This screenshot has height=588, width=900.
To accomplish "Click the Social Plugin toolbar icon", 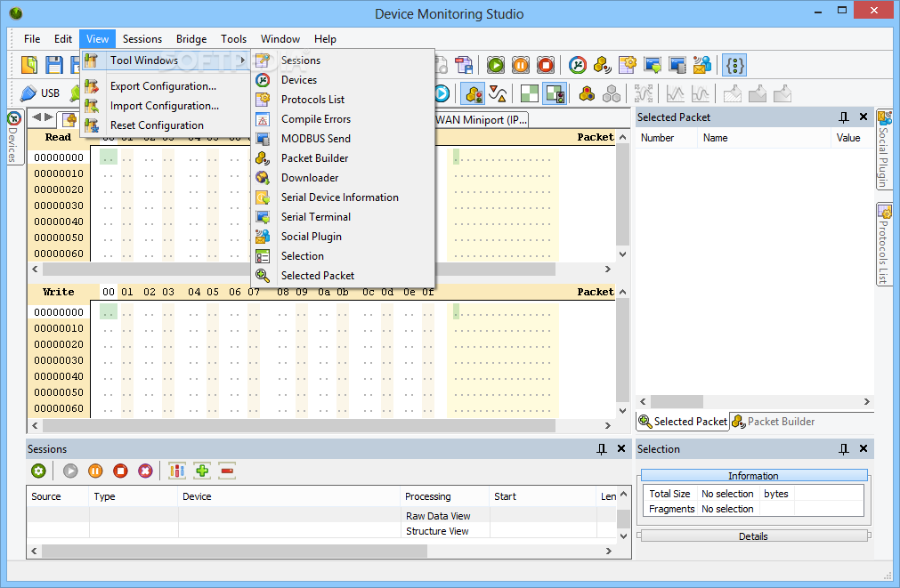I will coord(702,65).
